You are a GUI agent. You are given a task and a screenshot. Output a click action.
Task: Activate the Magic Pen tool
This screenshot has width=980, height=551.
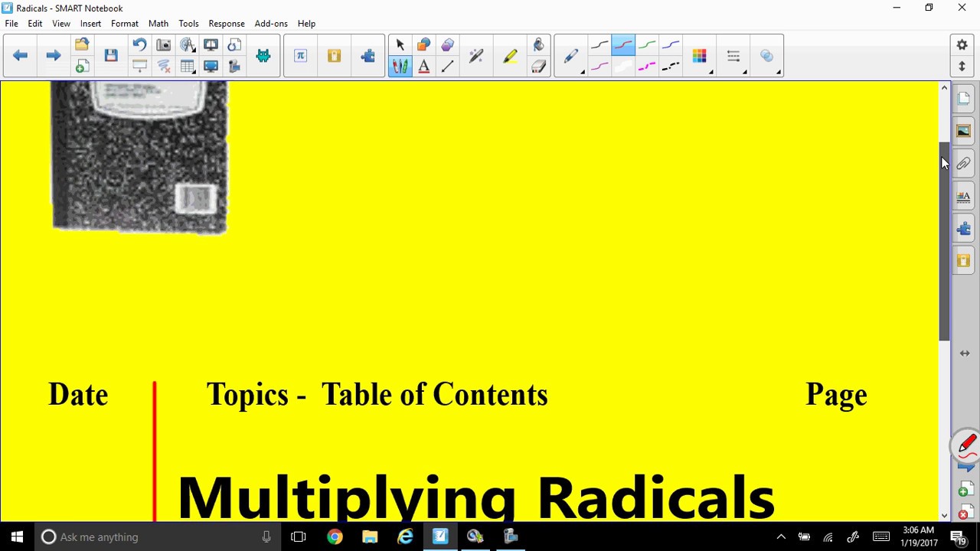(476, 55)
